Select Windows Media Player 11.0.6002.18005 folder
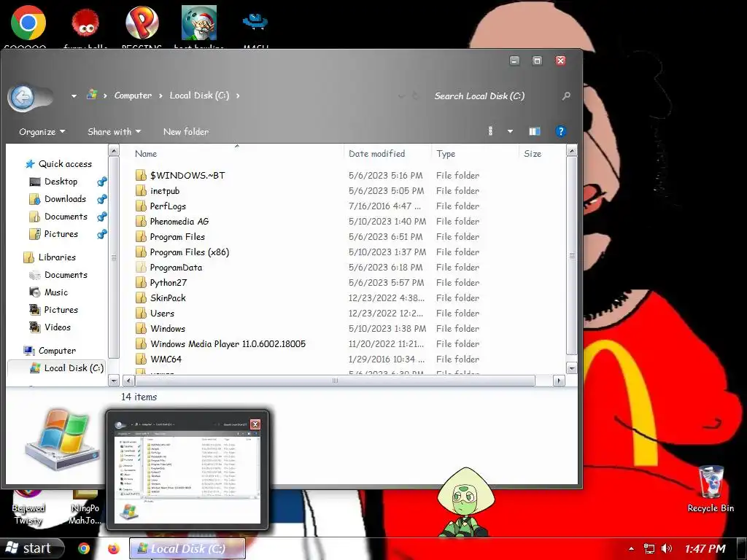Viewport: 747px width, 560px height. click(228, 344)
